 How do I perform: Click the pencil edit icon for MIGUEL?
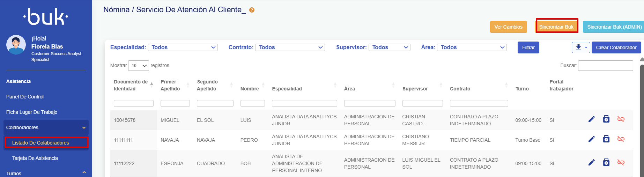pos(591,119)
